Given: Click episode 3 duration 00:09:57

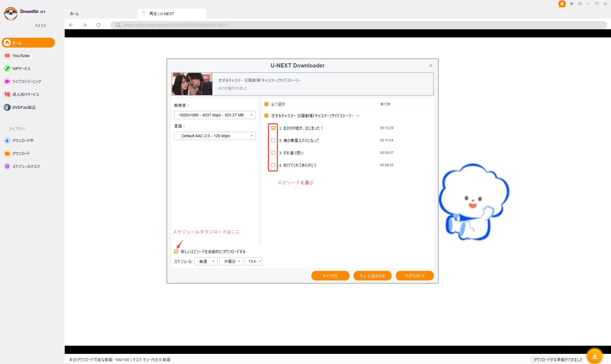Looking at the screenshot, I should click(387, 153).
